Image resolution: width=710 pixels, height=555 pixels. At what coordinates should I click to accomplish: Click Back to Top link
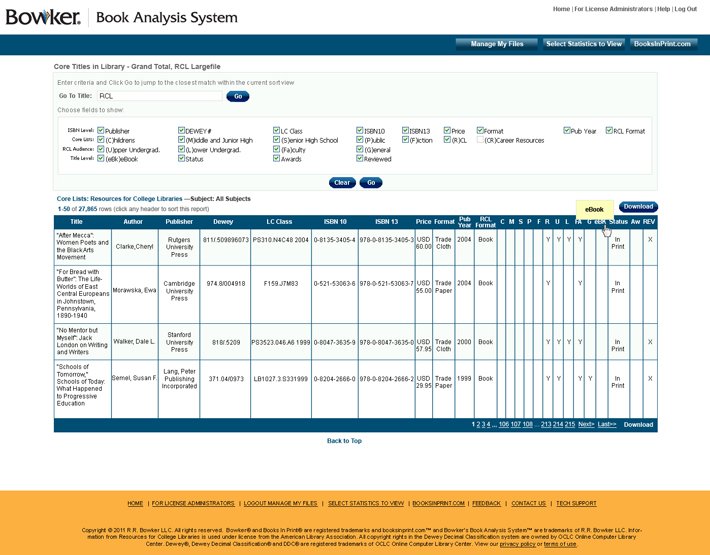click(x=344, y=441)
